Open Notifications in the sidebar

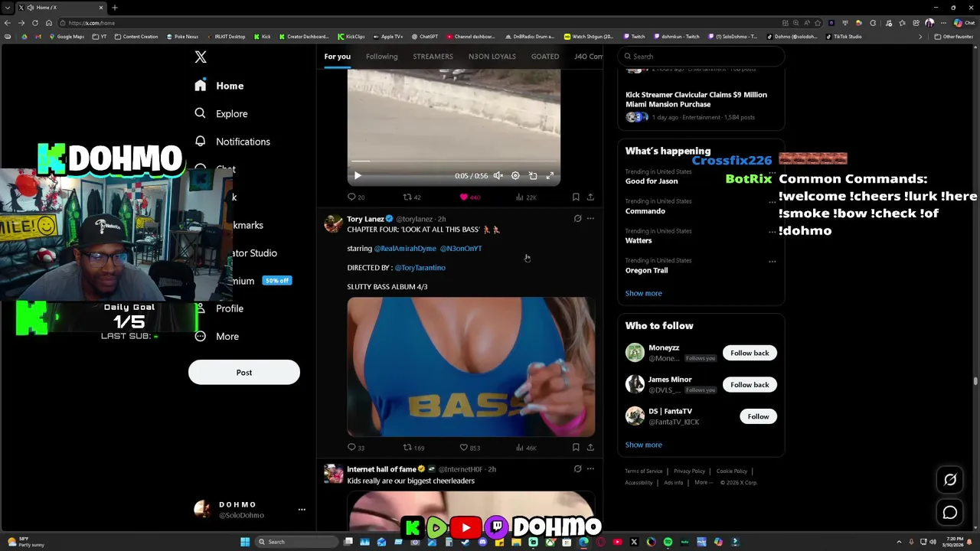(232, 142)
